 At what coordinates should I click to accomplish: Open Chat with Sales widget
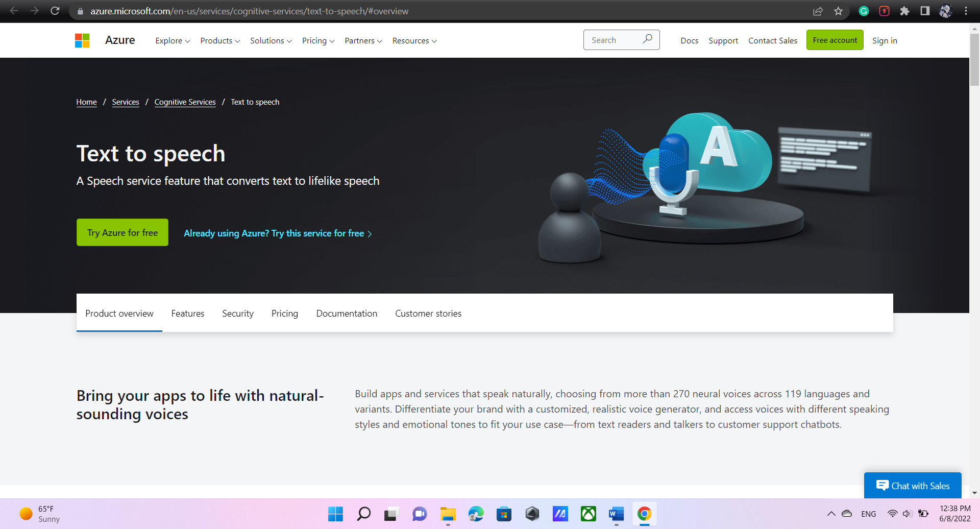click(913, 486)
